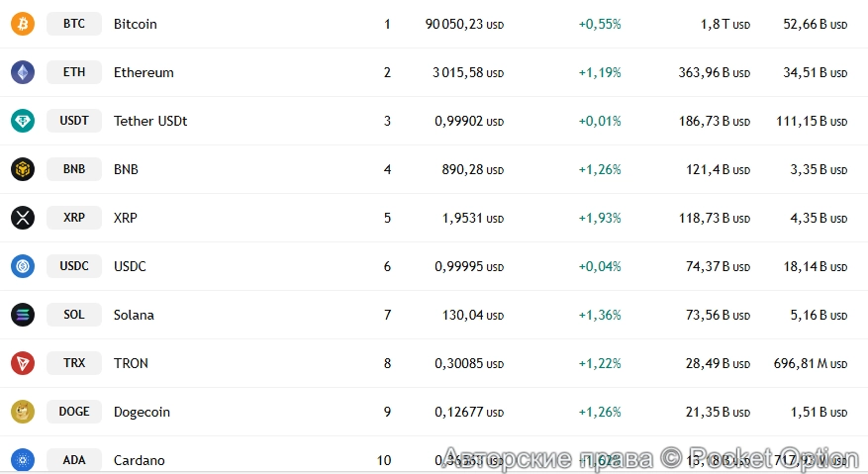The width and height of the screenshot is (868, 474).
Task: Click the Ethereum diamond logo icon
Action: click(x=23, y=72)
